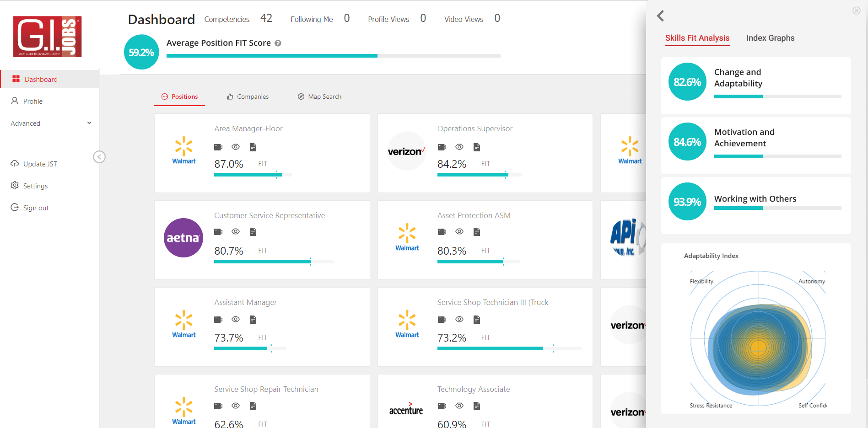Click the 59.2% average score circle
This screenshot has width=868, height=428.
pyautogui.click(x=141, y=52)
